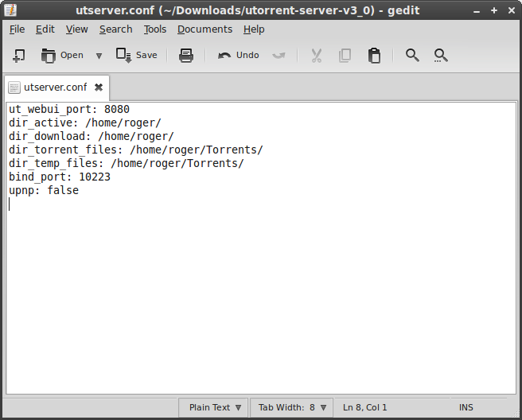Click the gedit application icon in title bar

(x=10, y=10)
